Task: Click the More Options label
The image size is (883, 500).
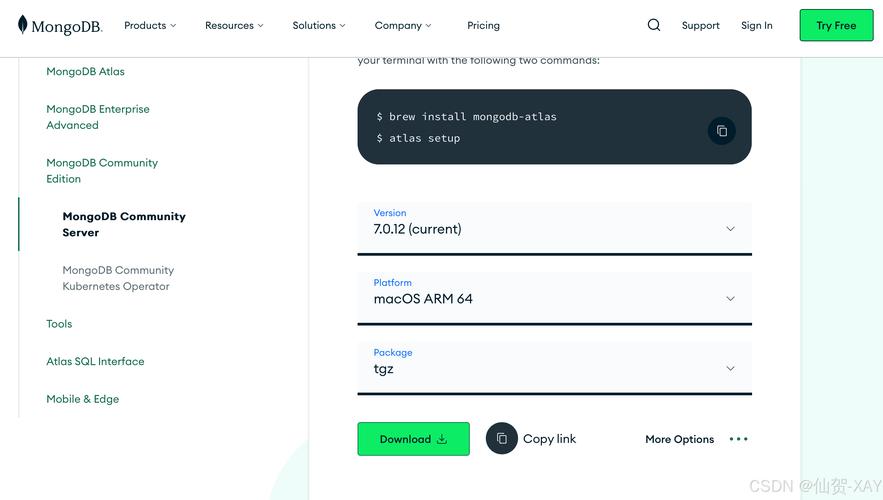Action: pyautogui.click(x=679, y=439)
